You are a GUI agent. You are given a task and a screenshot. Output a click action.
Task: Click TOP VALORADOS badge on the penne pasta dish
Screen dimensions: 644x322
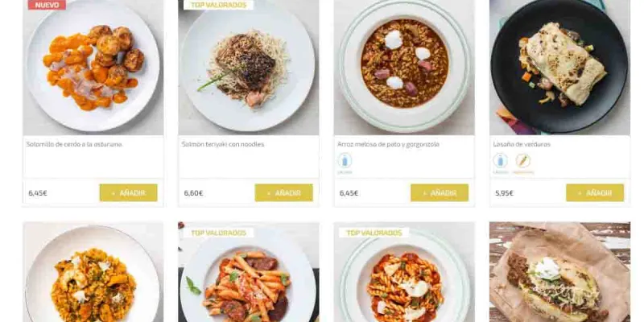click(218, 233)
